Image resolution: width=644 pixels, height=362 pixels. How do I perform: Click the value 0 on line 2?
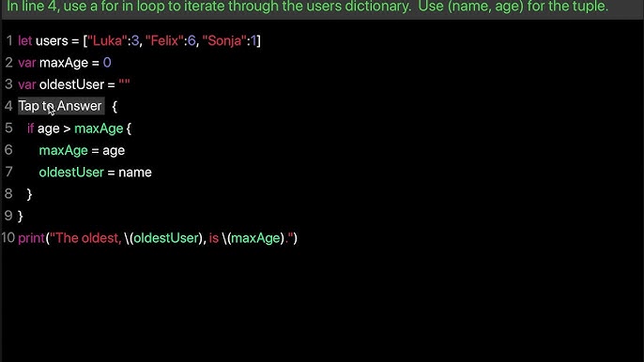tap(107, 63)
